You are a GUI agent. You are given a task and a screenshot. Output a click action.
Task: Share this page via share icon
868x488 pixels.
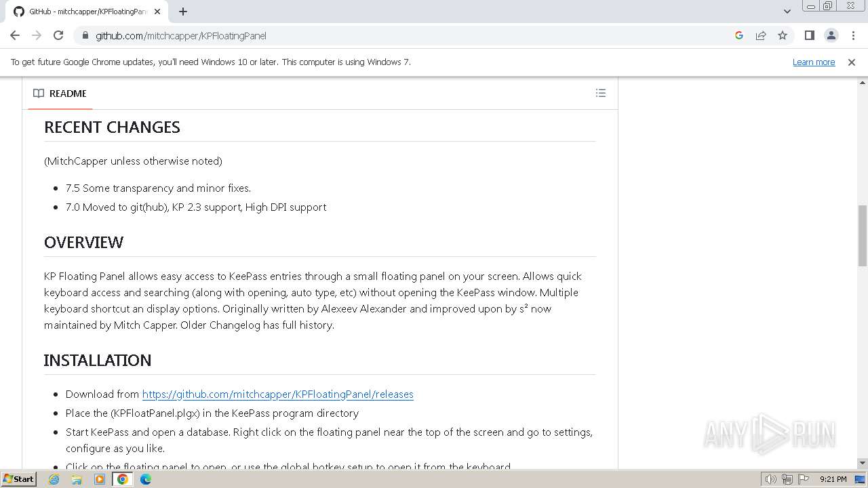(761, 35)
